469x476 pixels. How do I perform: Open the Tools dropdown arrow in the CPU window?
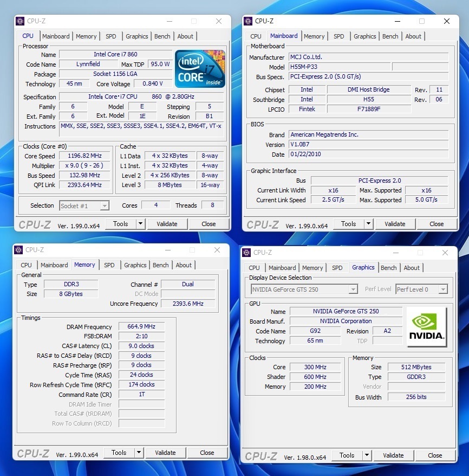(x=140, y=224)
